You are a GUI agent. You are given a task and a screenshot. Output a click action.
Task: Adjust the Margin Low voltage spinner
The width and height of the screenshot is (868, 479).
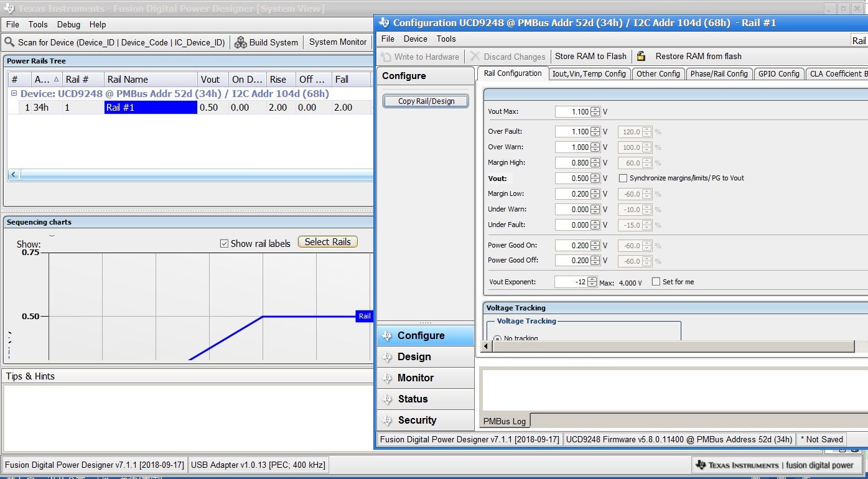tap(595, 194)
